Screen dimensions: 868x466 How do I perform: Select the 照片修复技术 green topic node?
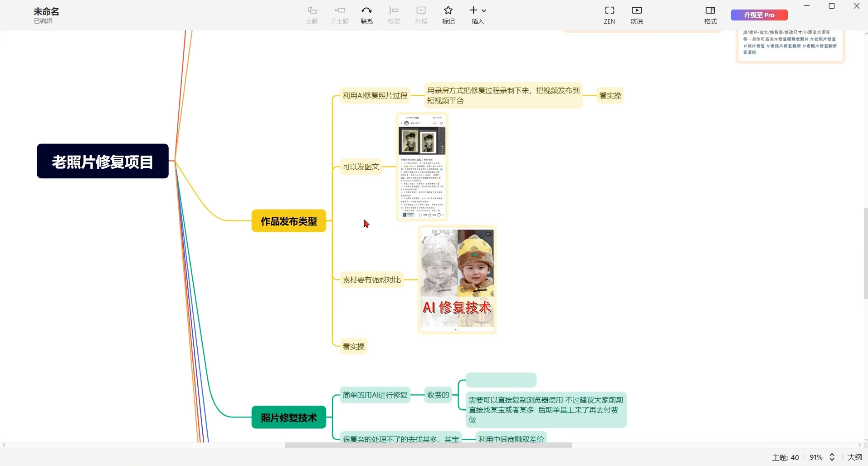(288, 417)
